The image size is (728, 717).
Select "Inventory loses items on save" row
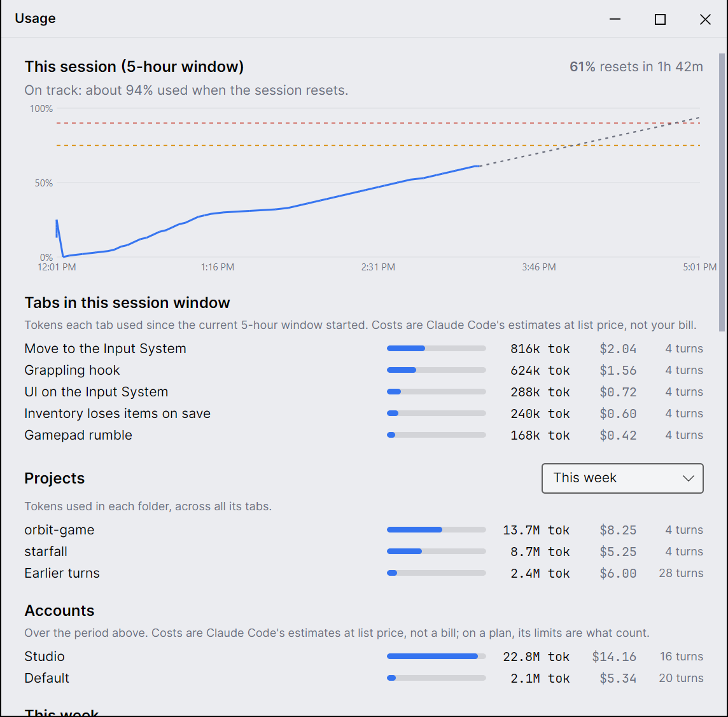tap(363, 414)
